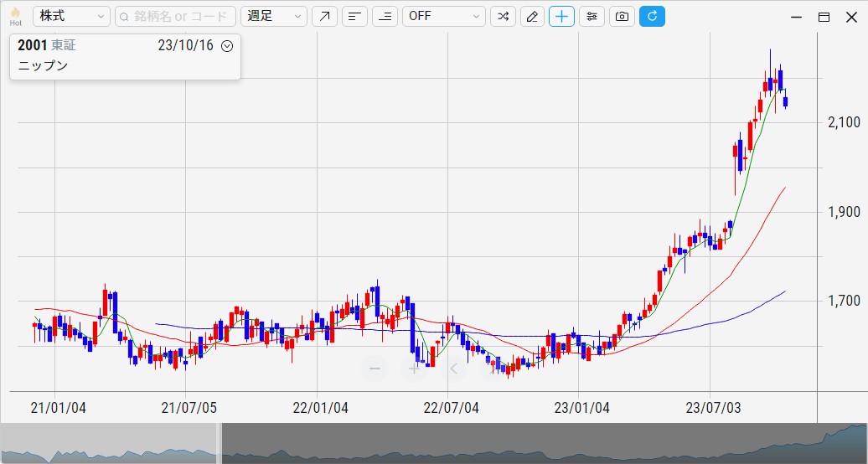Click the blue refresh button
Screen dimensions: 868x464
point(652,17)
